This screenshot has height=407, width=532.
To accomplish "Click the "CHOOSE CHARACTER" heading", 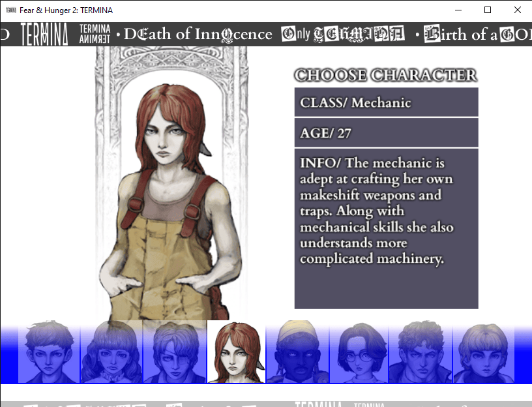I will pyautogui.click(x=386, y=75).
